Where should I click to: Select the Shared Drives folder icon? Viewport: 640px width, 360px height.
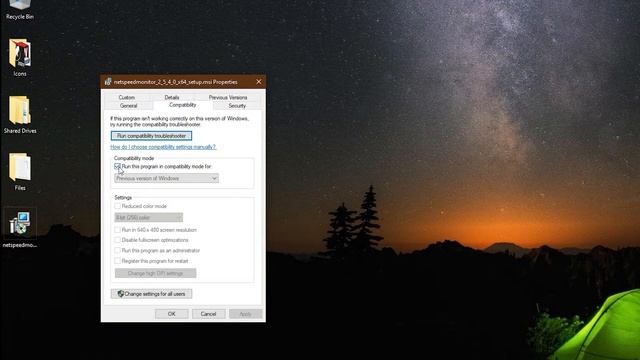pyautogui.click(x=20, y=115)
